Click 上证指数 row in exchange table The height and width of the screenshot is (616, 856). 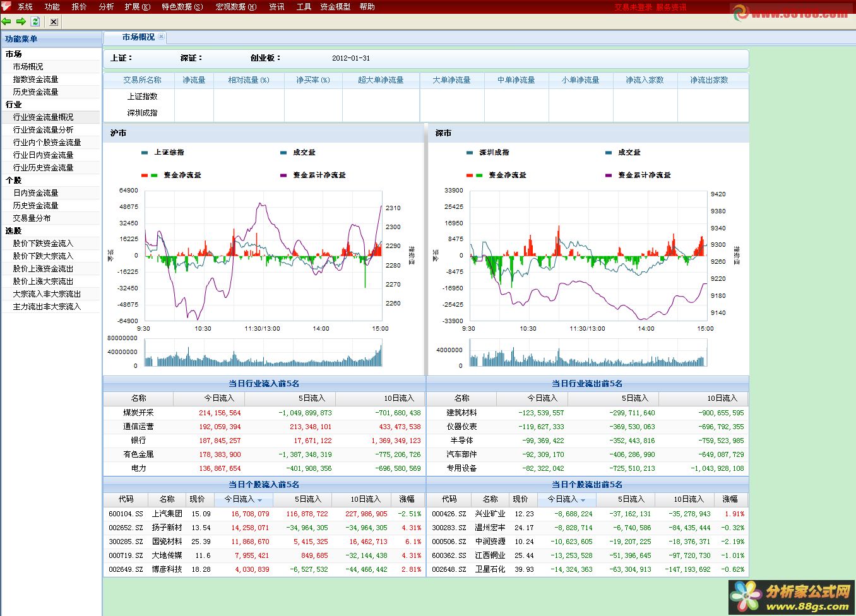click(x=426, y=97)
